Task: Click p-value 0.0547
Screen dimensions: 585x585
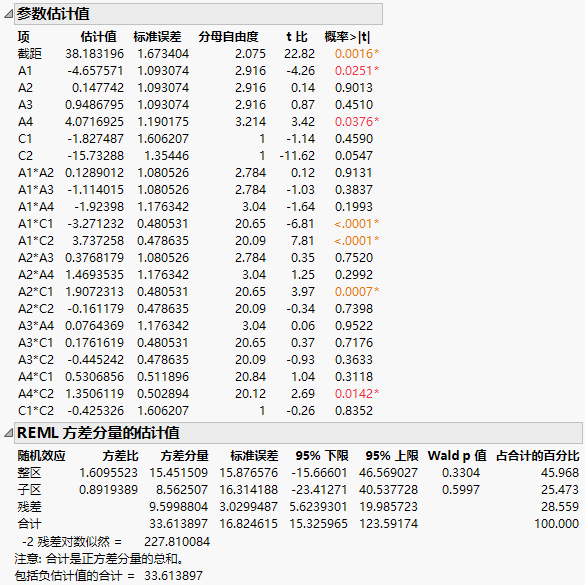Action: pyautogui.click(x=354, y=156)
